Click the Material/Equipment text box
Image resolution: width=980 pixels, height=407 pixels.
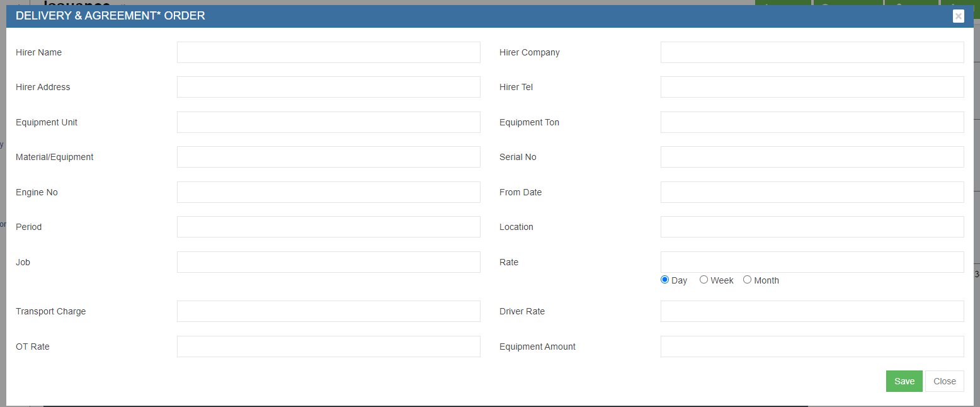tap(328, 157)
